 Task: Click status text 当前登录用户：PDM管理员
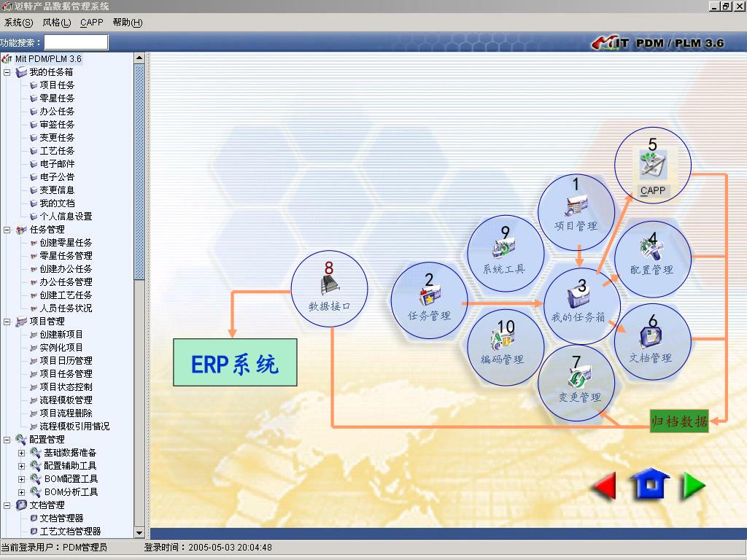54,548
